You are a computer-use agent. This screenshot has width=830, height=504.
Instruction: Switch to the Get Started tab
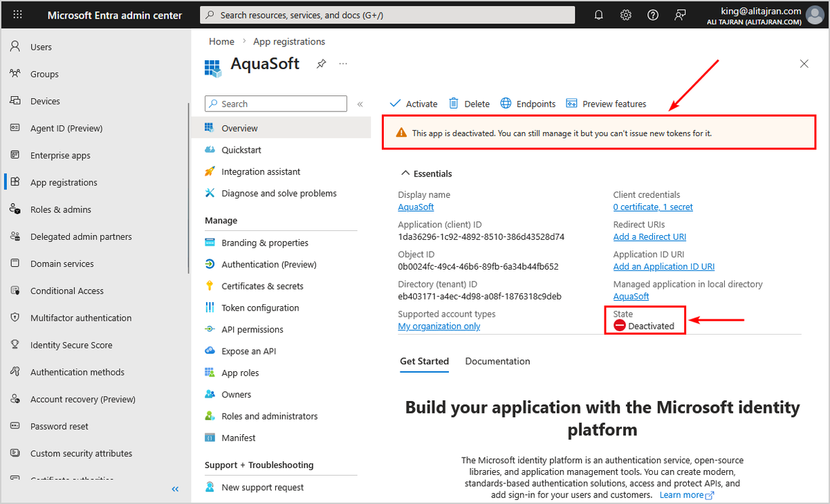pyautogui.click(x=424, y=362)
